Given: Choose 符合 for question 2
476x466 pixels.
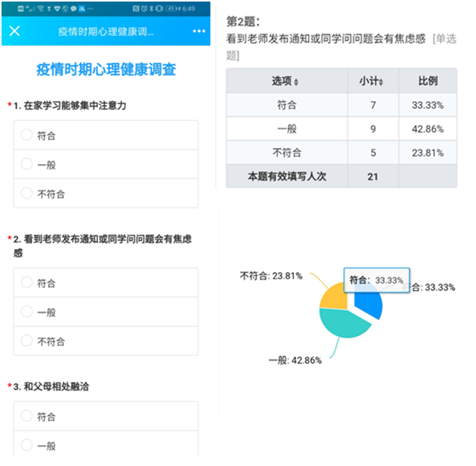Looking at the screenshot, I should tap(27, 283).
